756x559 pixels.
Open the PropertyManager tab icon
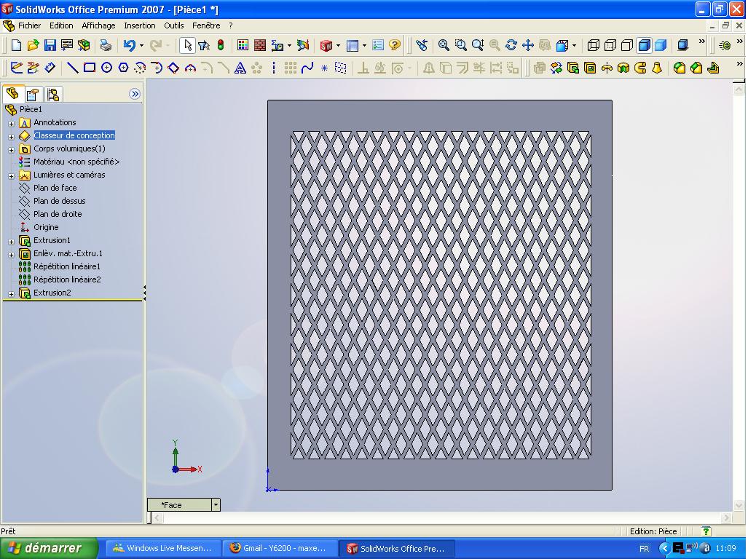[33, 94]
